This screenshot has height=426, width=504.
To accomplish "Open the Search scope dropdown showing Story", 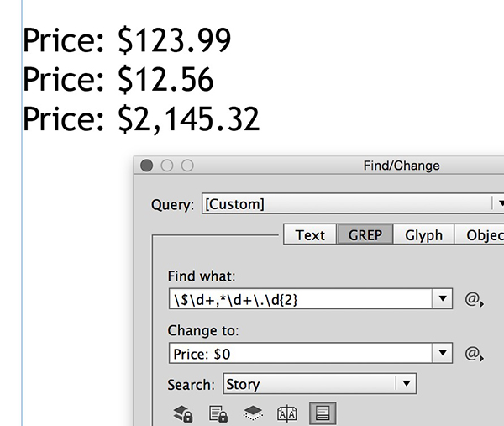I will pyautogui.click(x=320, y=383).
